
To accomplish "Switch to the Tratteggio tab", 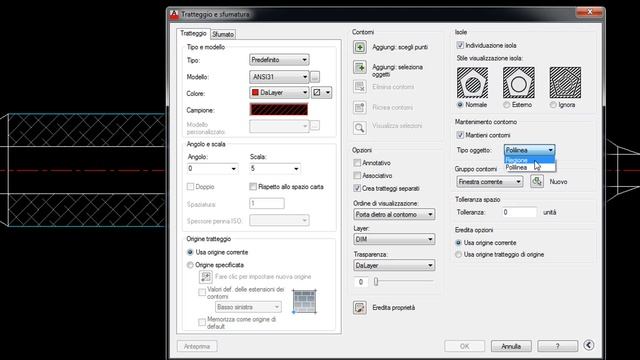I will tap(193, 33).
